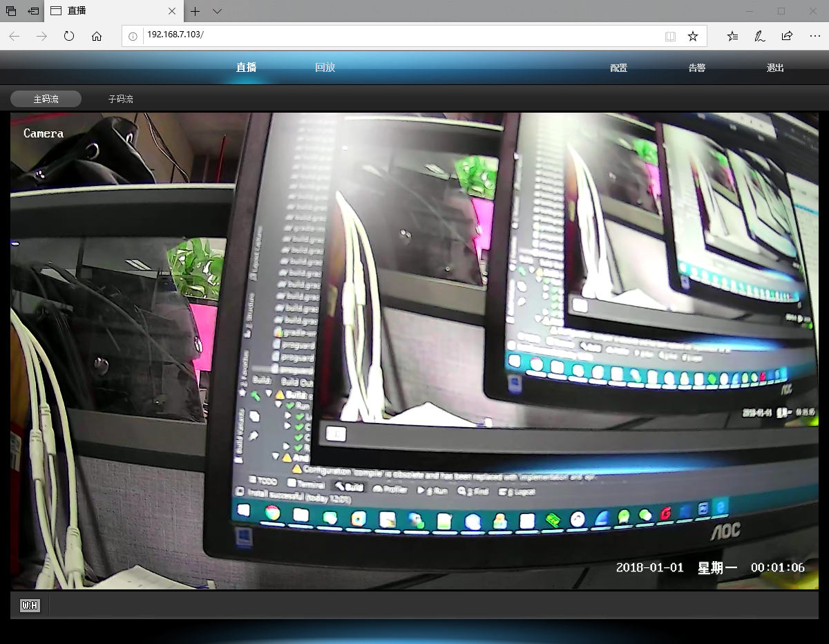Click the add notes pen icon
The width and height of the screenshot is (829, 644).
click(x=760, y=36)
